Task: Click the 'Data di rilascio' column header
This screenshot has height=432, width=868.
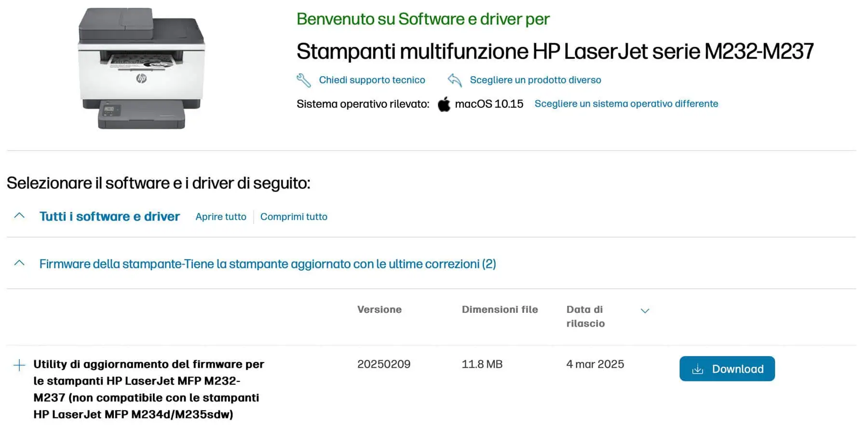Action: tap(585, 316)
